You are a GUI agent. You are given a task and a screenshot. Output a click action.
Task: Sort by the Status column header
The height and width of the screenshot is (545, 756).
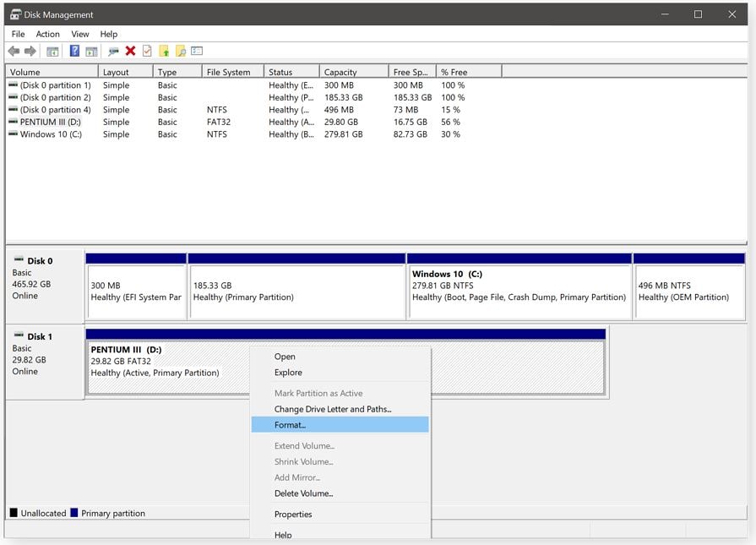[x=291, y=72]
